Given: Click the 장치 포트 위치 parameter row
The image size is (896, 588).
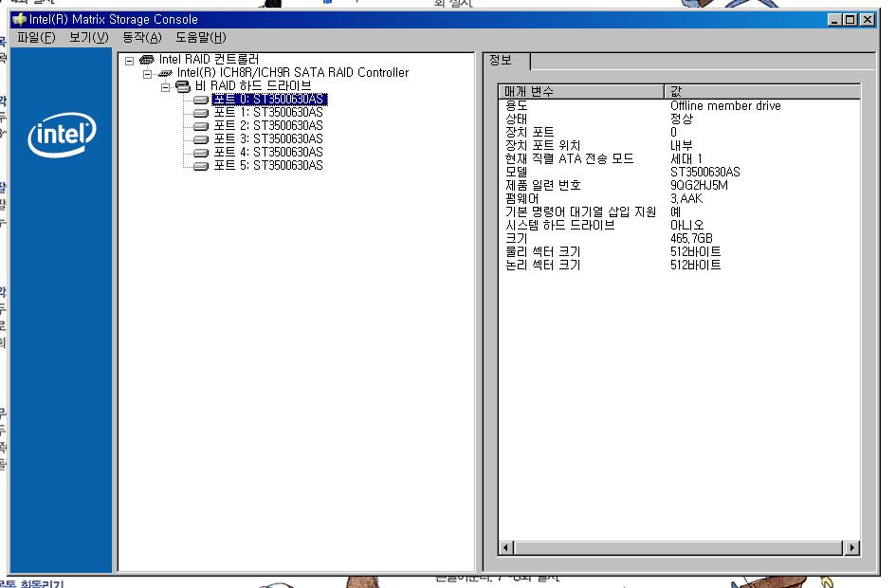Looking at the screenshot, I should [x=679, y=145].
